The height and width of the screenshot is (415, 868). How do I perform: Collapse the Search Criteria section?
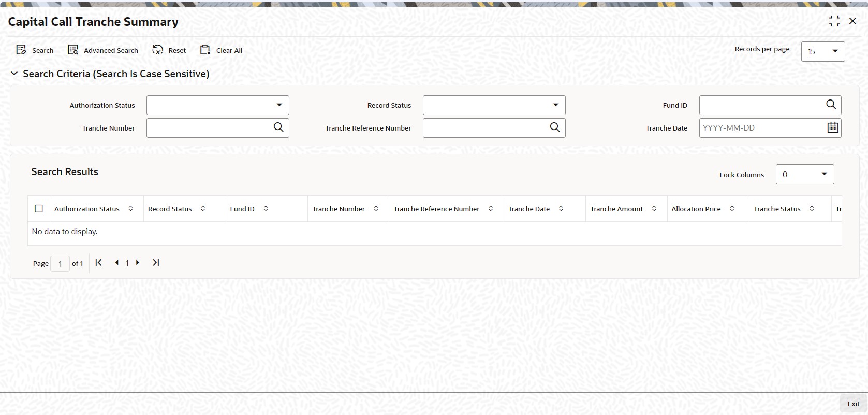14,74
